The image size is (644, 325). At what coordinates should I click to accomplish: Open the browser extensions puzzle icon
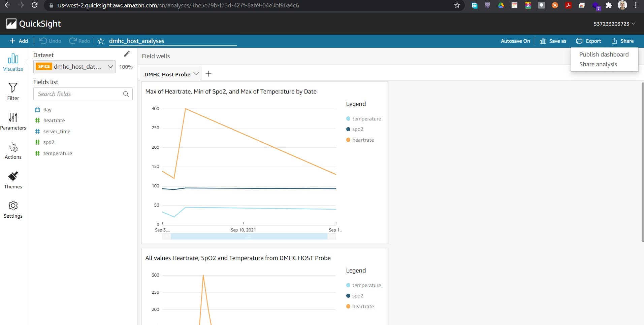609,5
